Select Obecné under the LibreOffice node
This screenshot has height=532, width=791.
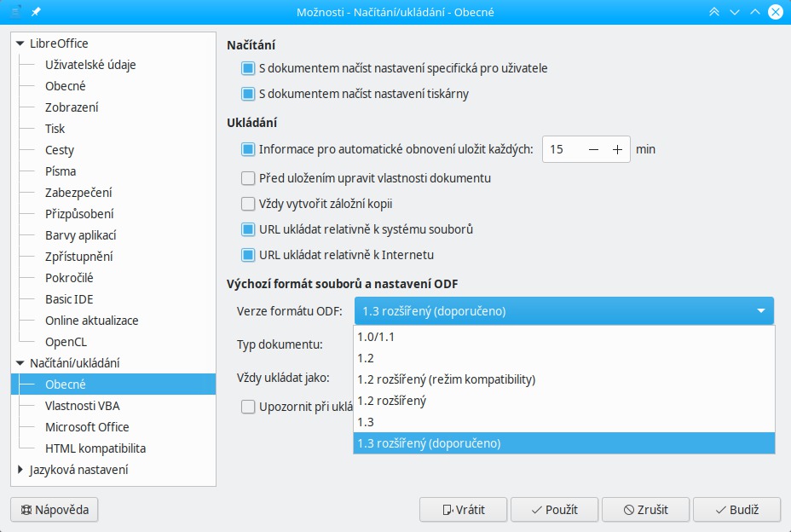[x=65, y=86]
